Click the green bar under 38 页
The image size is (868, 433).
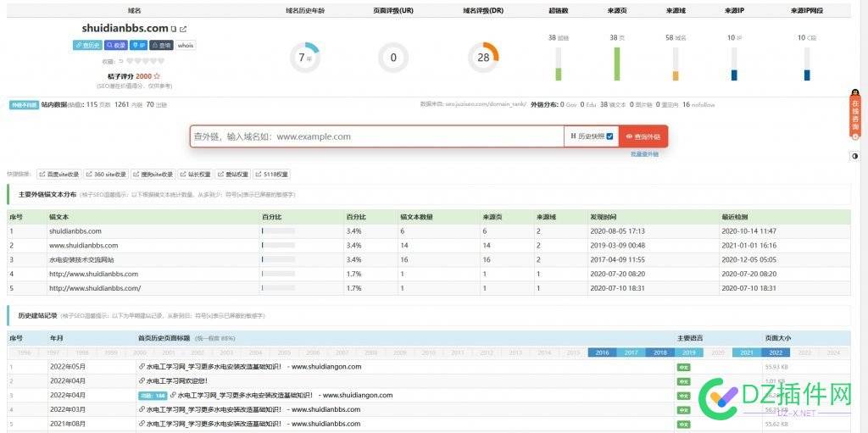point(617,64)
